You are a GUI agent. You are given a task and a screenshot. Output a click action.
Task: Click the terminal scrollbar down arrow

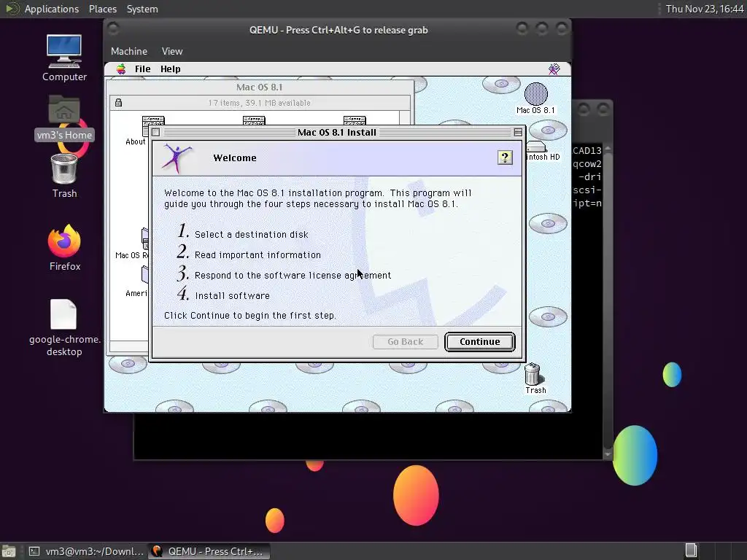pos(608,454)
